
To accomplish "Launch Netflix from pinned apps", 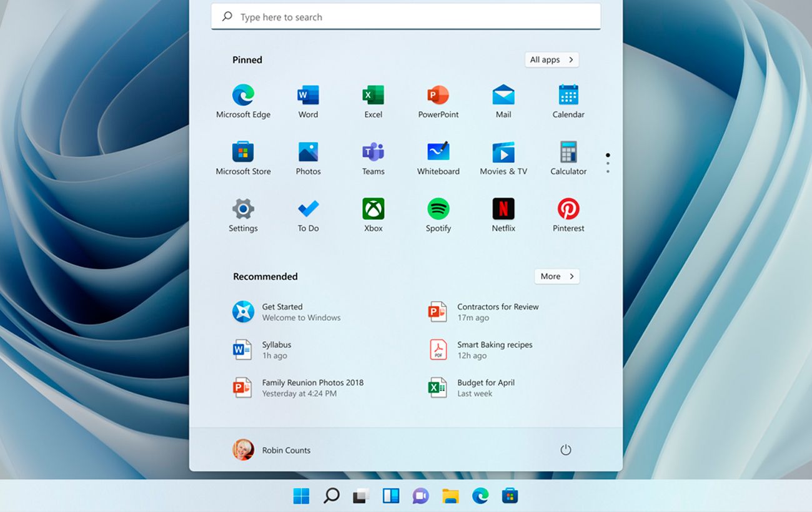I will pyautogui.click(x=503, y=210).
